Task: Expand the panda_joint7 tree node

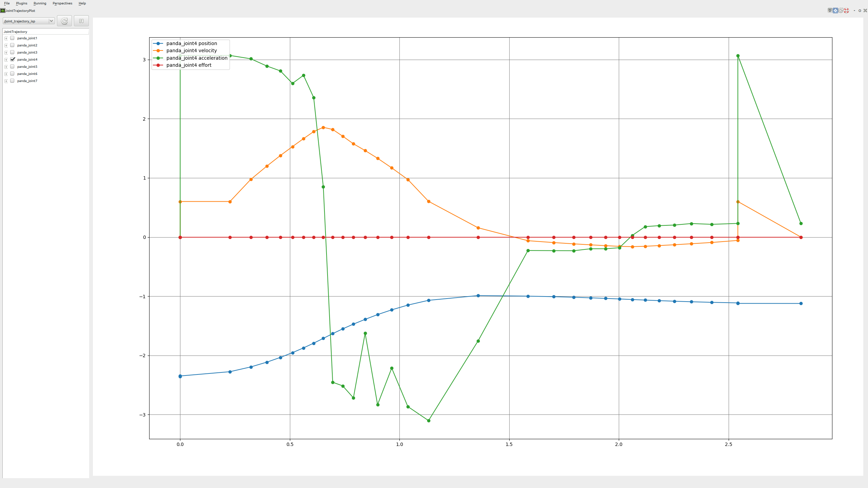Action: (x=6, y=81)
